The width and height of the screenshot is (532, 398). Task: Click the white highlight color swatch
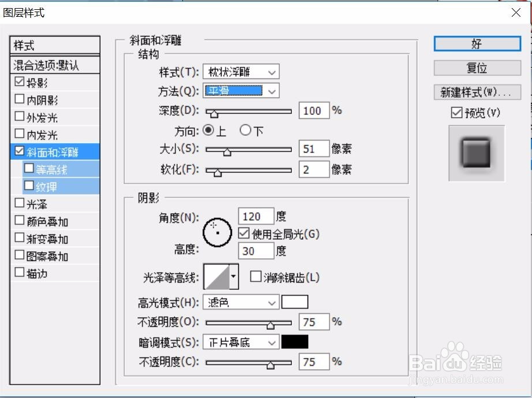(295, 302)
